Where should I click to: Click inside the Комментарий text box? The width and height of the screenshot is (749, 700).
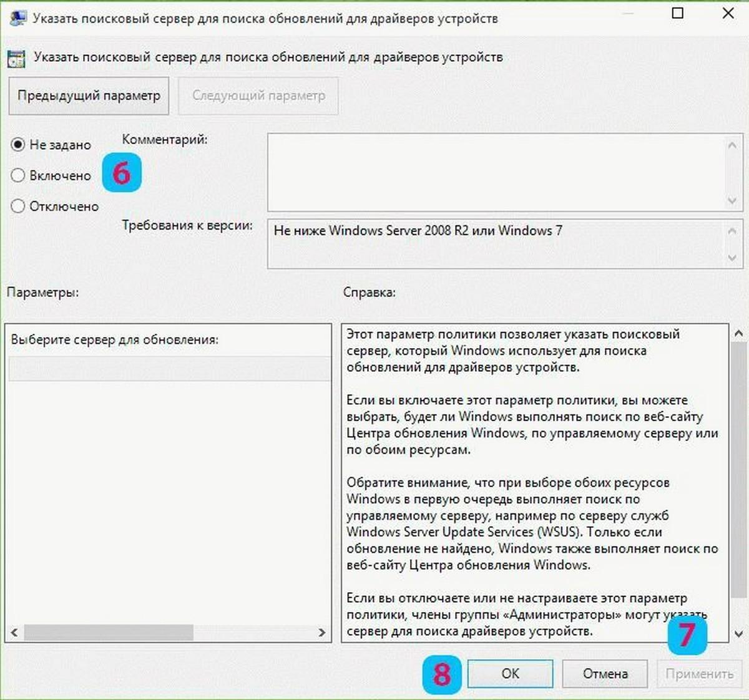click(x=496, y=172)
